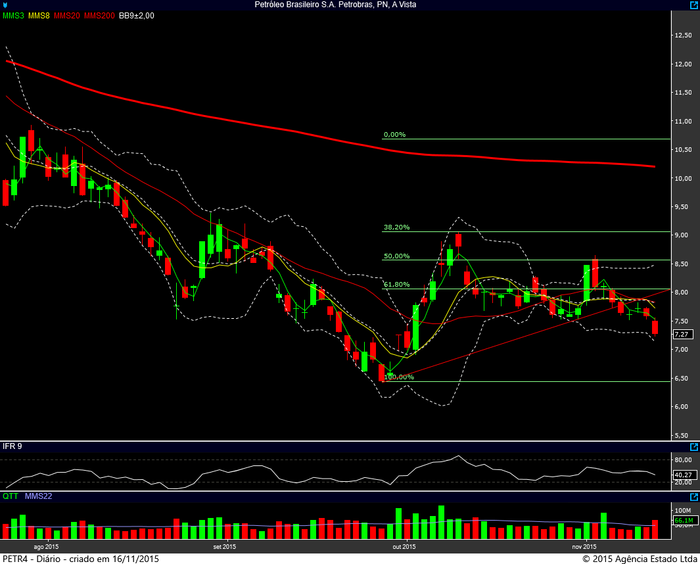The height and width of the screenshot is (564, 700).
Task: Click the Fibonacci 0,00% level label
Action: [x=395, y=135]
